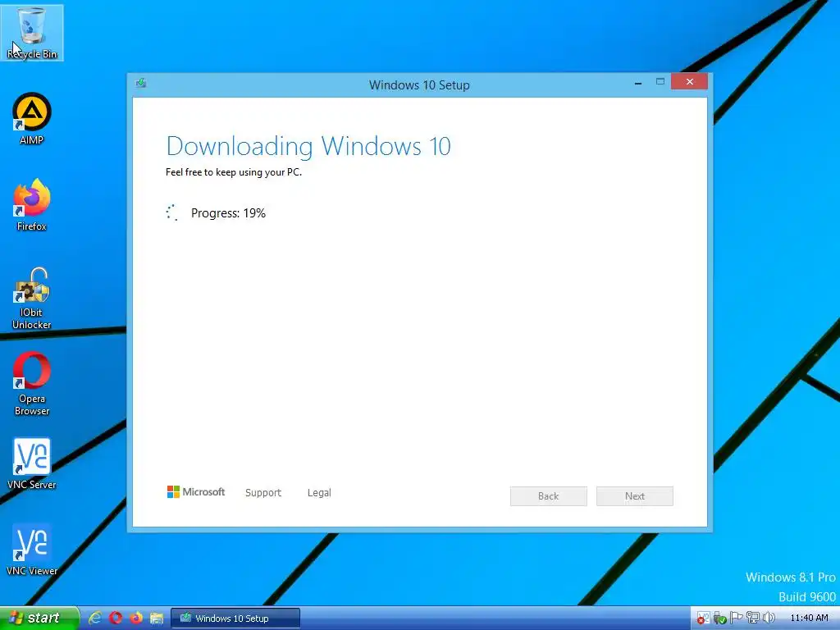Screen dimensions: 840x630
Task: Minimize the Windows 10 Setup window
Action: 638,82
